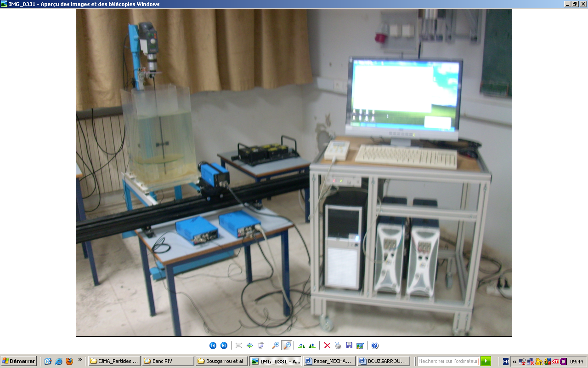Open the FR language bar selector
The image size is (588, 368).
(x=506, y=362)
